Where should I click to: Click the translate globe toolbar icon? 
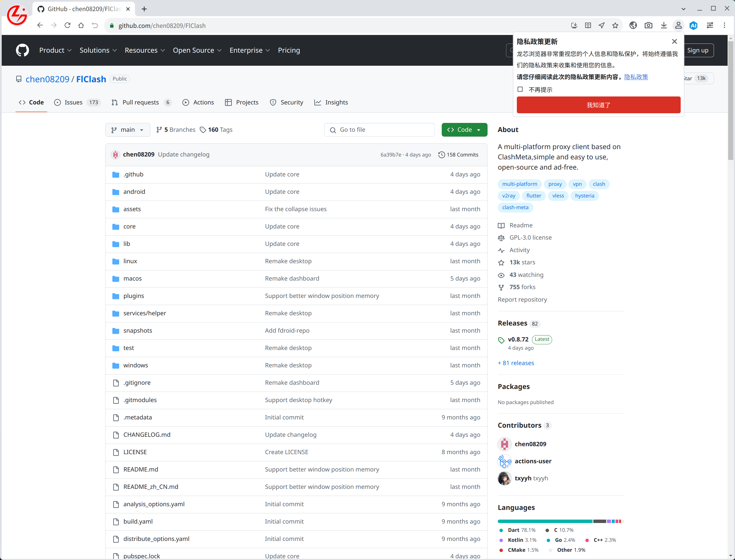tap(633, 25)
